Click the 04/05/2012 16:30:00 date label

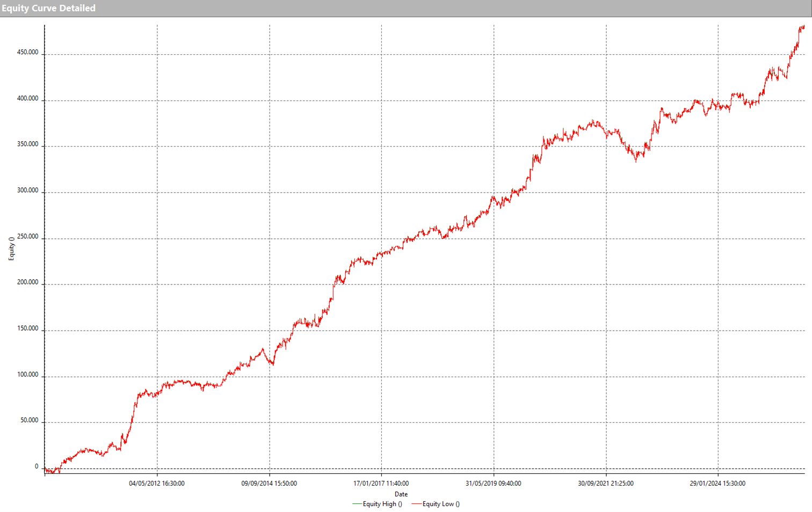pos(157,484)
